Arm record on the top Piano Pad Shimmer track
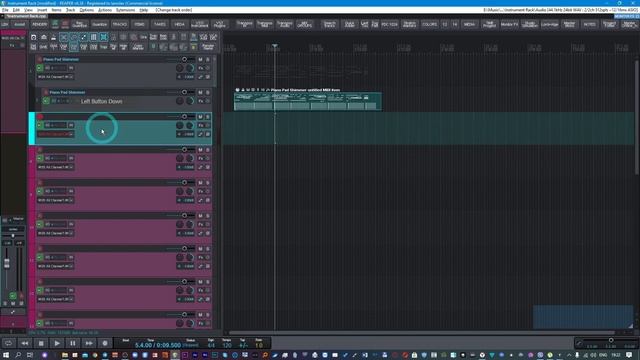The image size is (640, 360). tap(40, 59)
